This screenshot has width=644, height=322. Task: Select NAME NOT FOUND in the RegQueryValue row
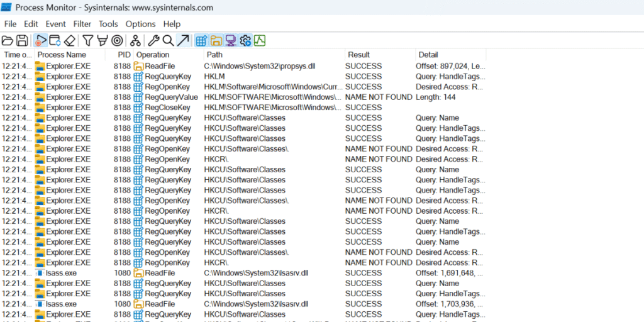coord(379,97)
